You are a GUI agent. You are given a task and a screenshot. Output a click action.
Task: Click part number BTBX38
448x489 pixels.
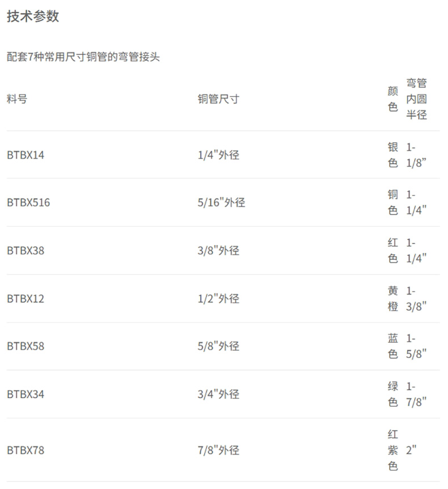tap(26, 250)
